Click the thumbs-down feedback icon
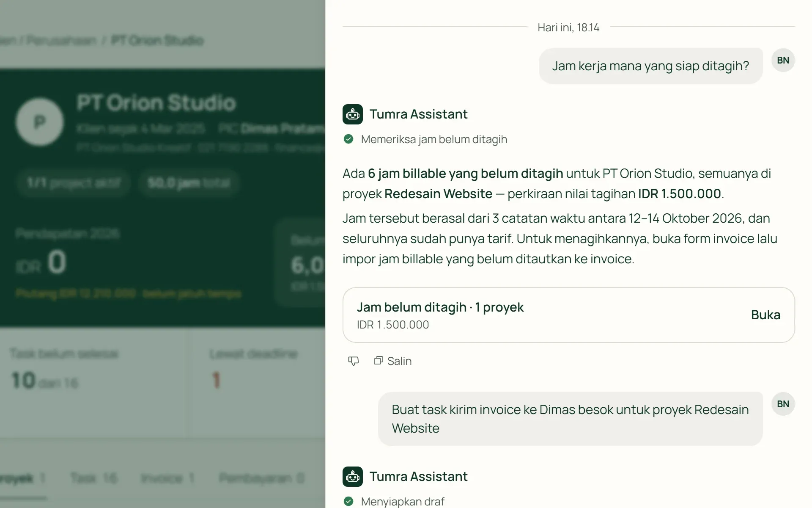This screenshot has width=812, height=508. click(x=353, y=361)
